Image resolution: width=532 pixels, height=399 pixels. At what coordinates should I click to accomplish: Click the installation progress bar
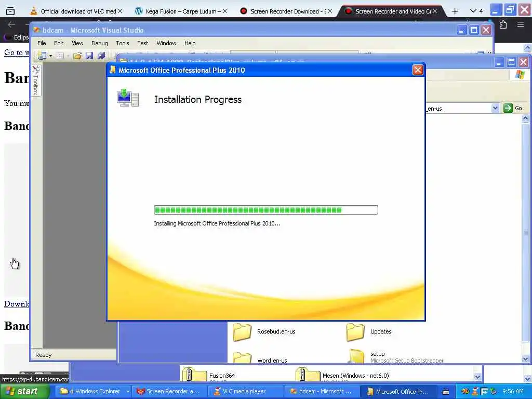[265, 210]
